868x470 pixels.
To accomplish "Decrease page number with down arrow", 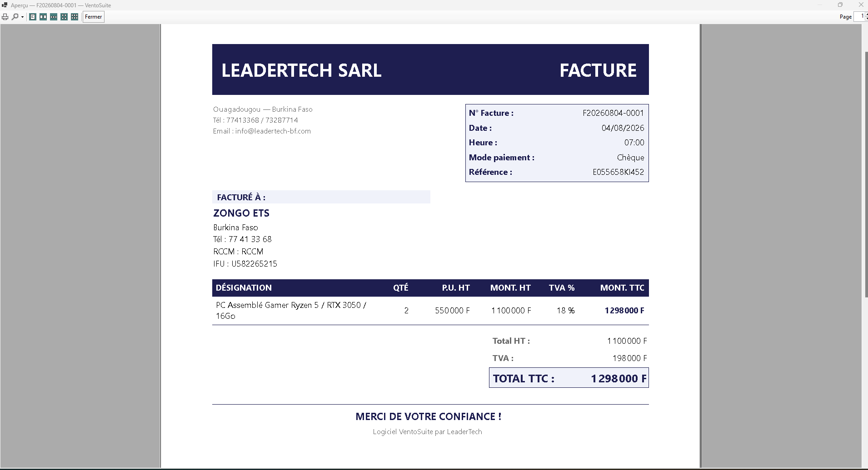I will pyautogui.click(x=867, y=19).
